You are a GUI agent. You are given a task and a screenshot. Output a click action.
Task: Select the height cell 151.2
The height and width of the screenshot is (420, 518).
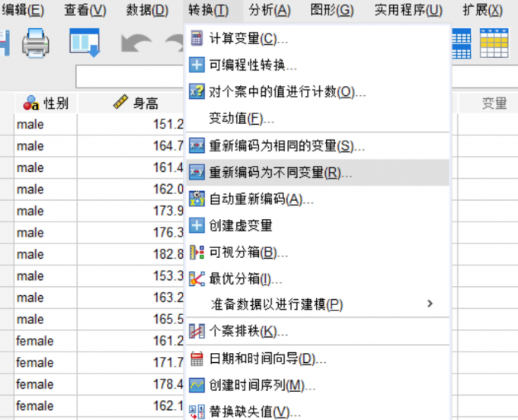coord(130,124)
